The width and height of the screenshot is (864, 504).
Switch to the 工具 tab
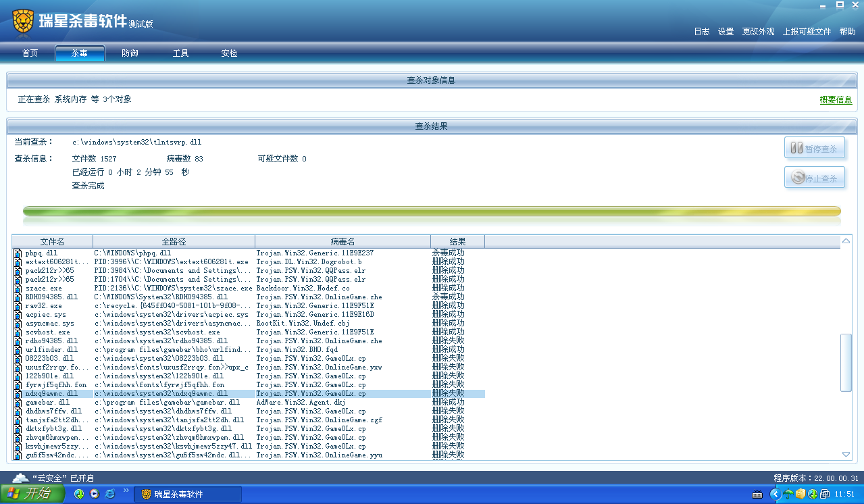coord(180,53)
